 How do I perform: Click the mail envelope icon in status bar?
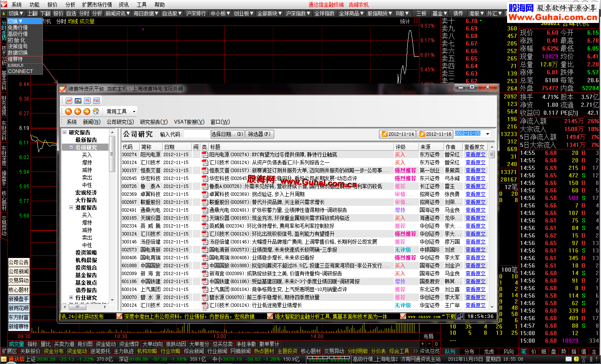coord(568,359)
